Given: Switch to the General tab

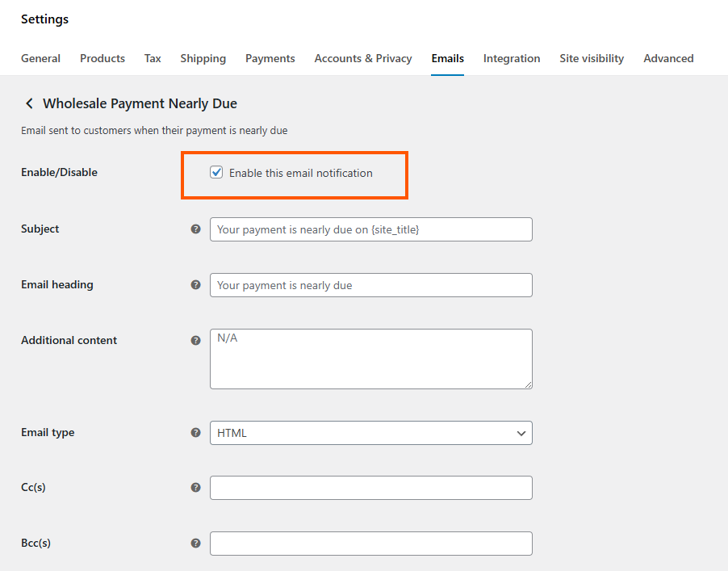Looking at the screenshot, I should [41, 58].
